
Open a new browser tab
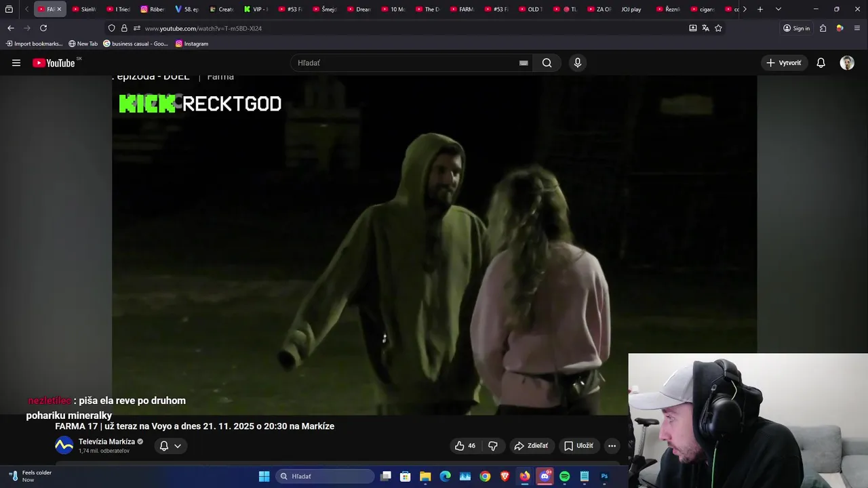[x=760, y=9]
